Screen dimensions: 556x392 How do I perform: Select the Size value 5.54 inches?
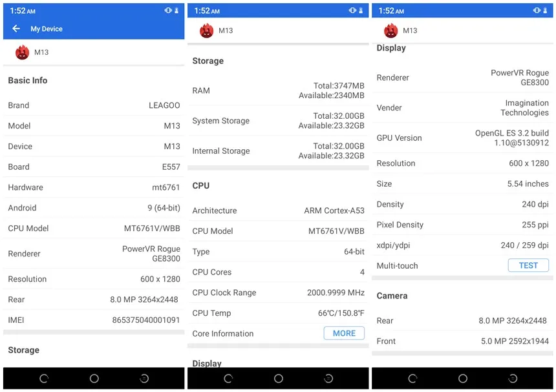click(x=528, y=184)
